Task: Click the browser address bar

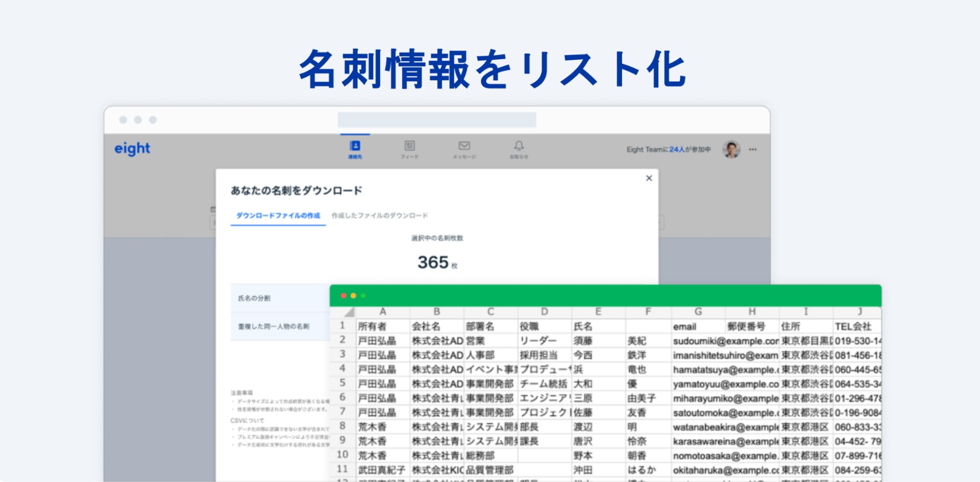Action: click(437, 120)
